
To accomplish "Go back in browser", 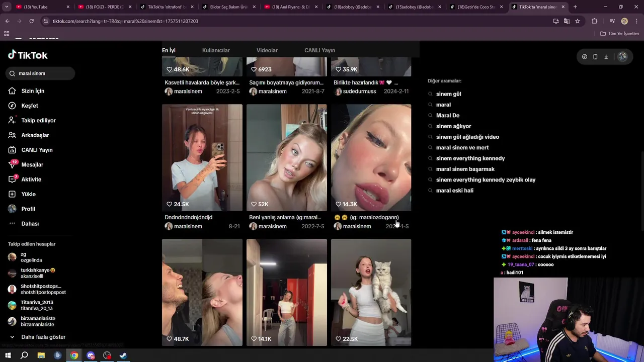I will pyautogui.click(x=7, y=21).
